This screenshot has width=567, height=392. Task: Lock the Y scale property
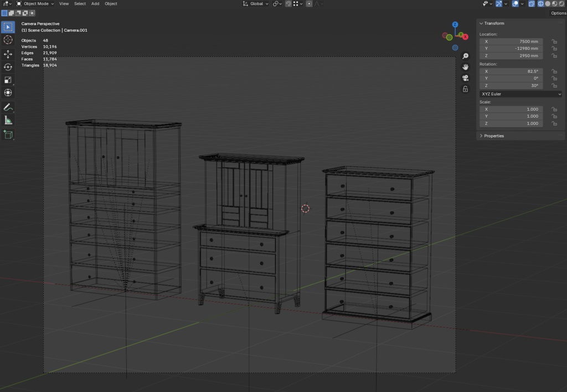click(x=554, y=116)
